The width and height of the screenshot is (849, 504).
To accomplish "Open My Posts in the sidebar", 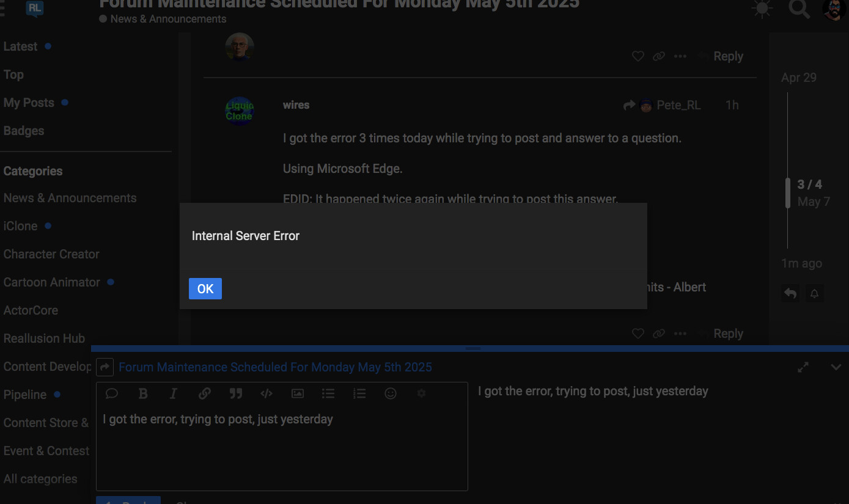I will pyautogui.click(x=29, y=103).
